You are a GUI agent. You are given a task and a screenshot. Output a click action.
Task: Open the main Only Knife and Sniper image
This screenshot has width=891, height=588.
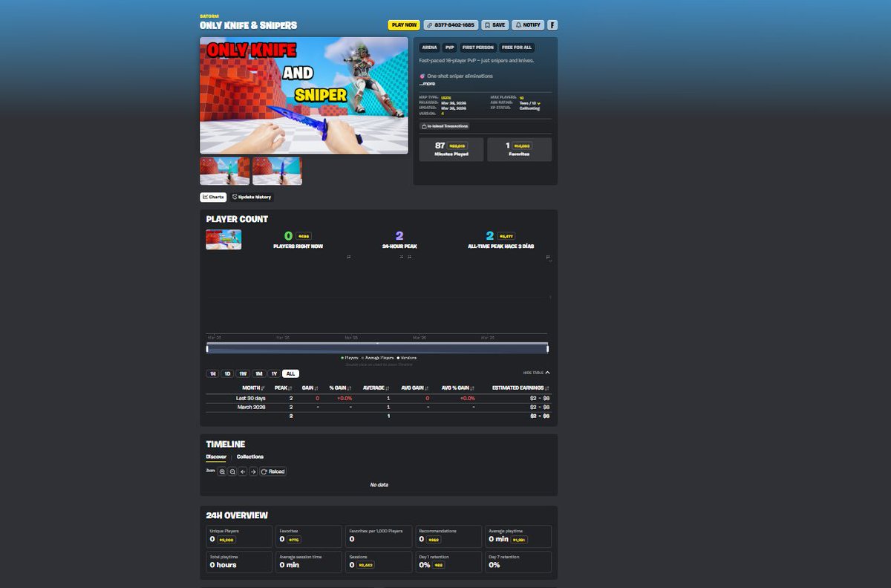click(304, 95)
